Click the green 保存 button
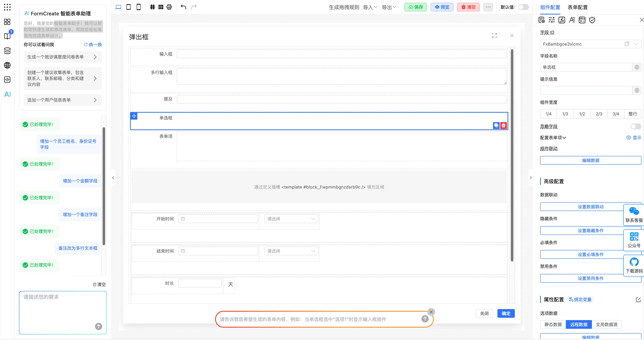Viewport: 644px width, 340px height. pos(415,7)
